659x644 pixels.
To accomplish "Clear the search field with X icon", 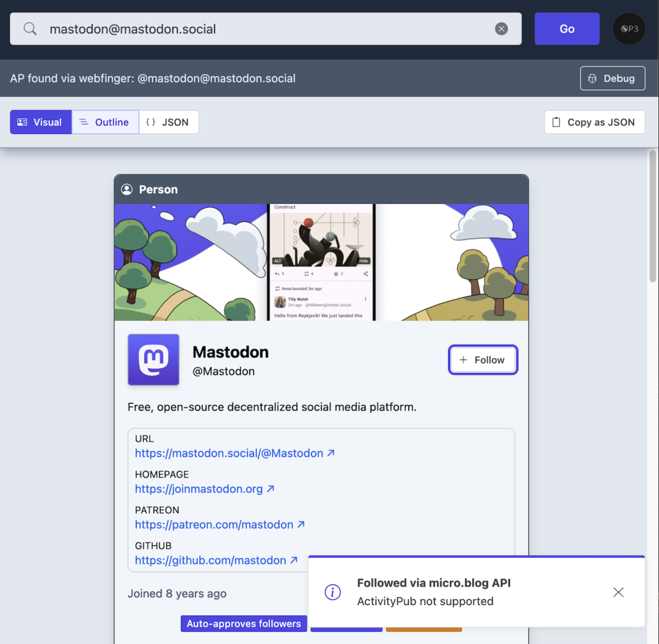I will (x=501, y=29).
